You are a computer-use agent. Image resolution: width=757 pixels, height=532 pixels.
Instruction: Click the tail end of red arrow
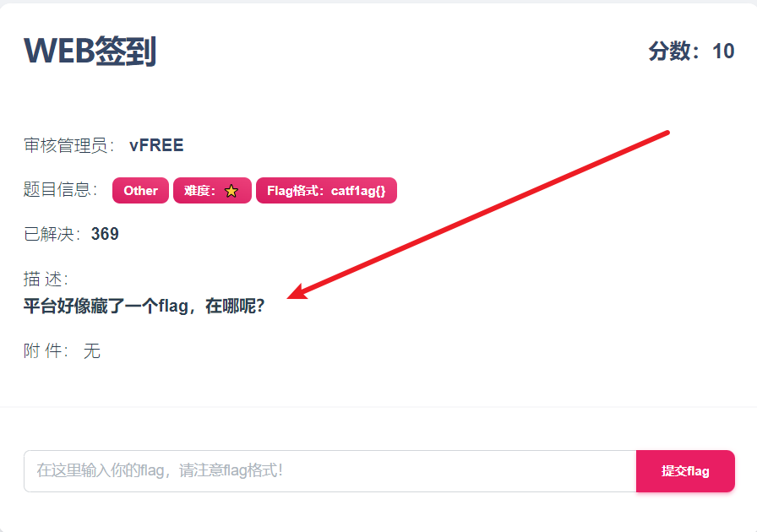pos(667,133)
